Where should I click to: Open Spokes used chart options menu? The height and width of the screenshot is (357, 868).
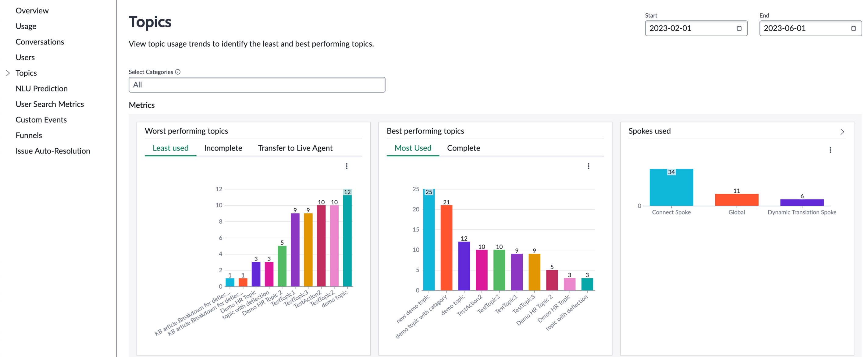830,150
